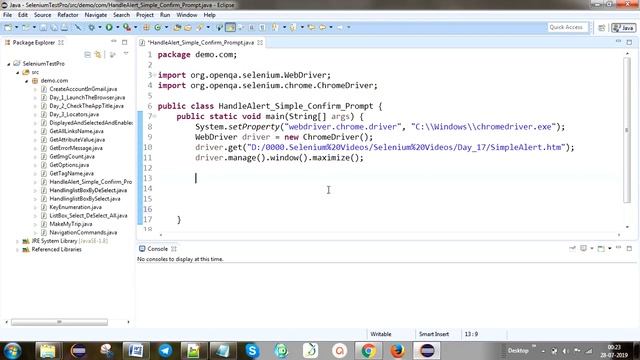Image resolution: width=640 pixels, height=360 pixels.
Task: Open Chrome from the taskbar
Action: point(368,351)
